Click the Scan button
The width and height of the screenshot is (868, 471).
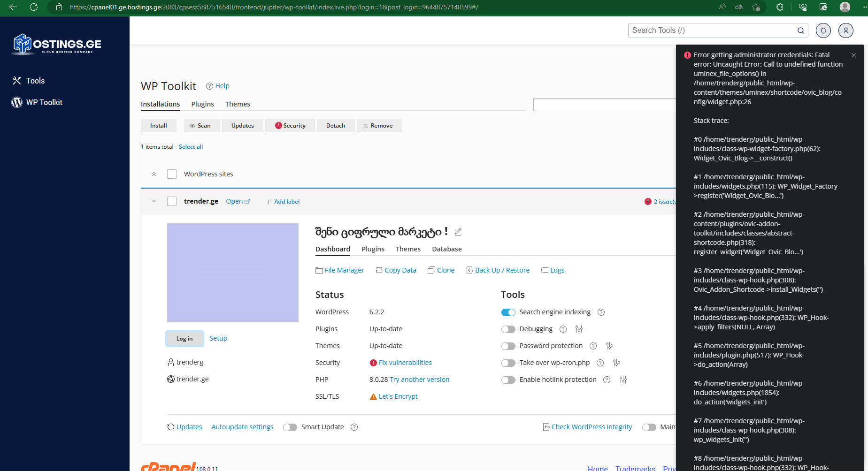click(202, 126)
